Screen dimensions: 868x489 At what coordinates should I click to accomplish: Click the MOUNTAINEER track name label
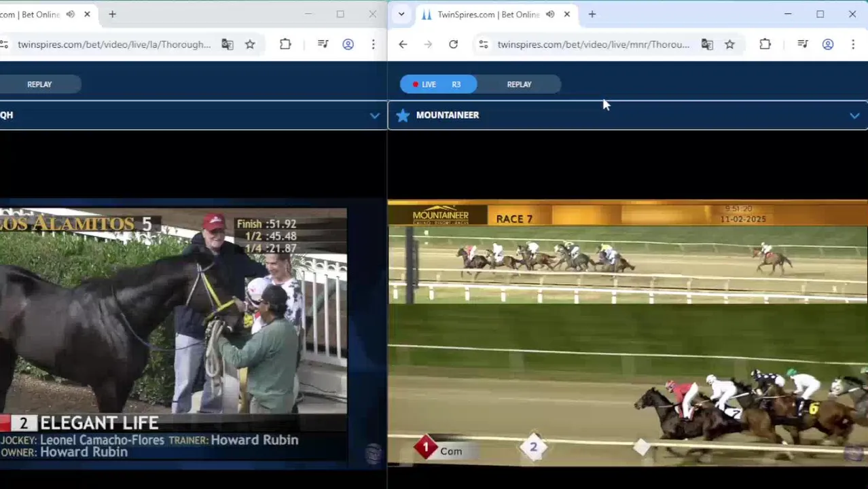tap(448, 115)
